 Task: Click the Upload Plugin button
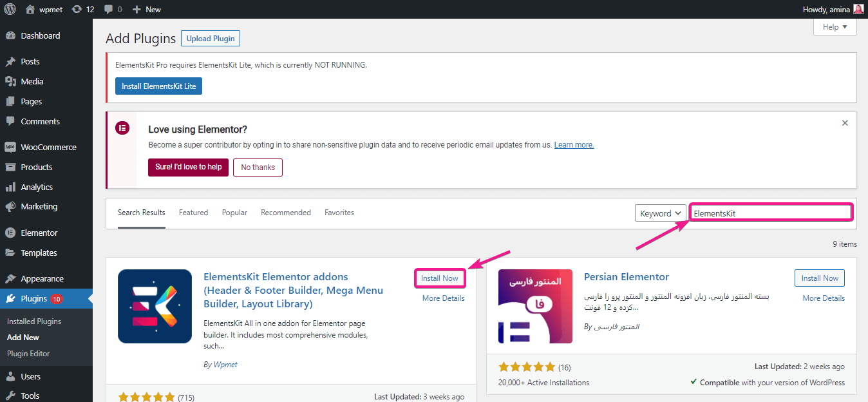(211, 39)
